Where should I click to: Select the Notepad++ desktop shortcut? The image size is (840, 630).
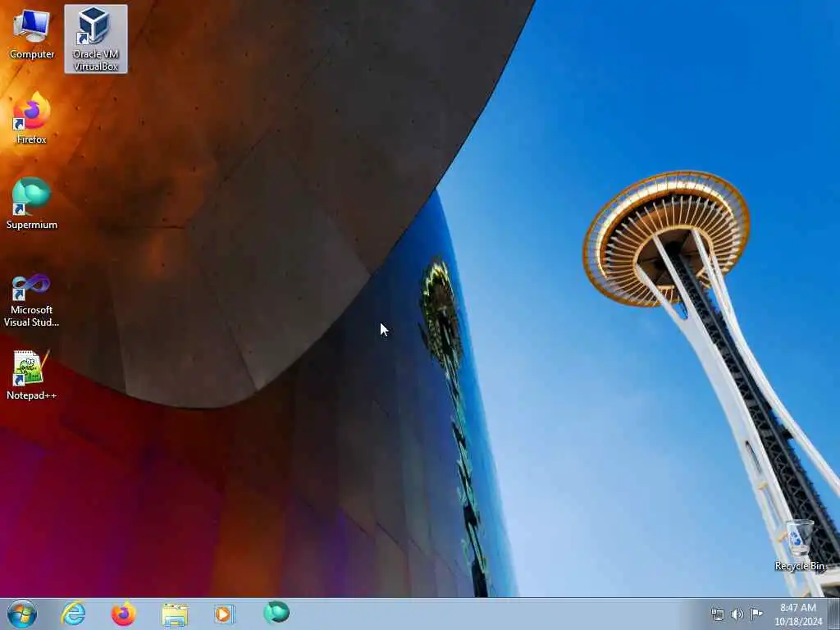[x=32, y=375]
